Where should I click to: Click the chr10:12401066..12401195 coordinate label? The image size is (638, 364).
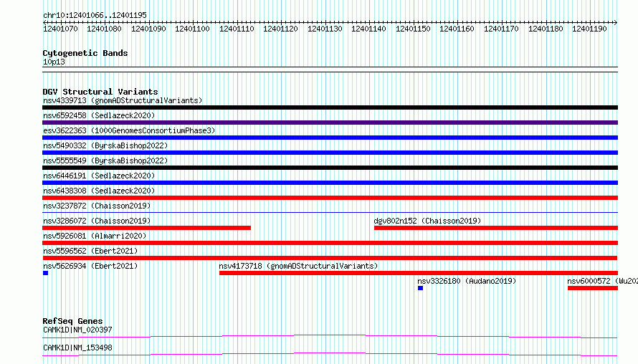[x=95, y=15]
